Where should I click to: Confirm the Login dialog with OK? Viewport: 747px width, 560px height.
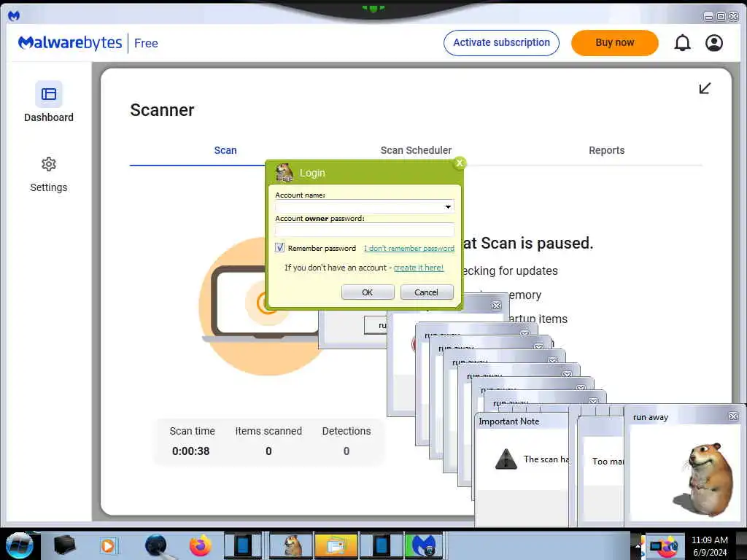(x=368, y=292)
